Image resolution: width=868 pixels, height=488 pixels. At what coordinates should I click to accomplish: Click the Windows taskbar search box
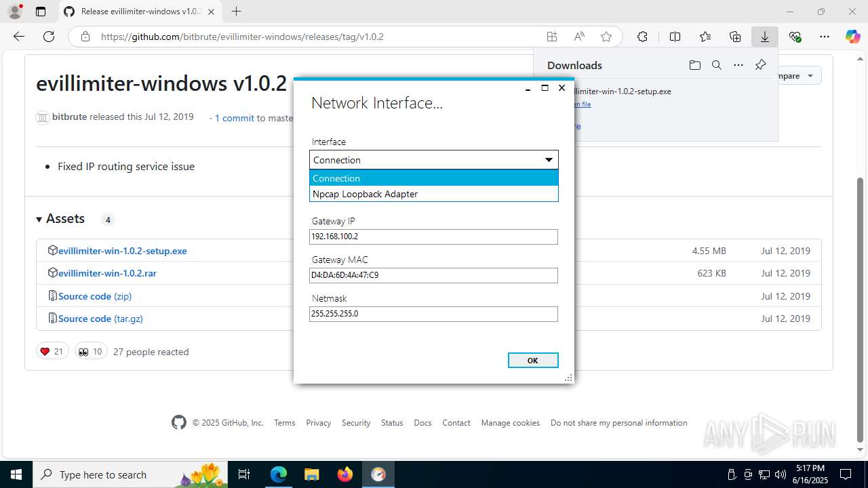[x=131, y=474]
